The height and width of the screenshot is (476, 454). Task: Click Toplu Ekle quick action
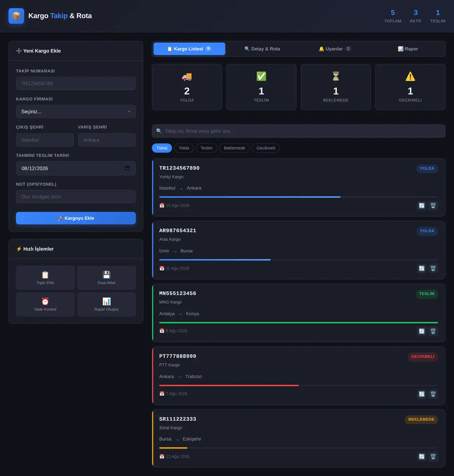(45, 278)
